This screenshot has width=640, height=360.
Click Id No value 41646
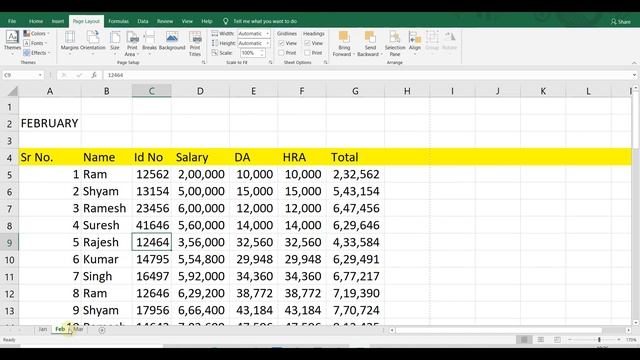tap(152, 225)
